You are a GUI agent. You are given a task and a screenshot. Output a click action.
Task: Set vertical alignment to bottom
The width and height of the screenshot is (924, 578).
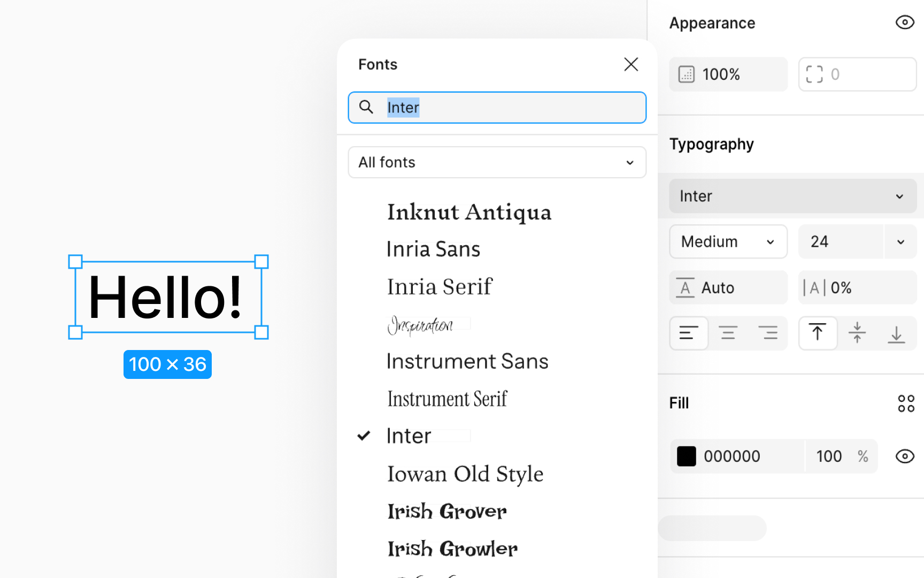point(897,333)
